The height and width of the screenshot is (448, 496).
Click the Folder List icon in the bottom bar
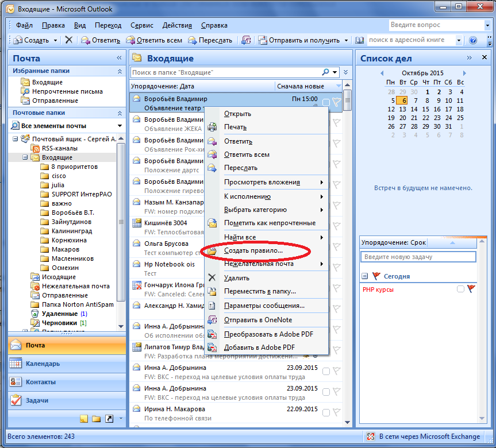[96, 419]
